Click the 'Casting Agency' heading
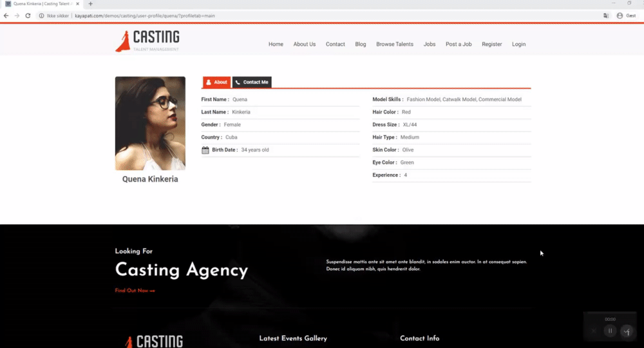 182,271
